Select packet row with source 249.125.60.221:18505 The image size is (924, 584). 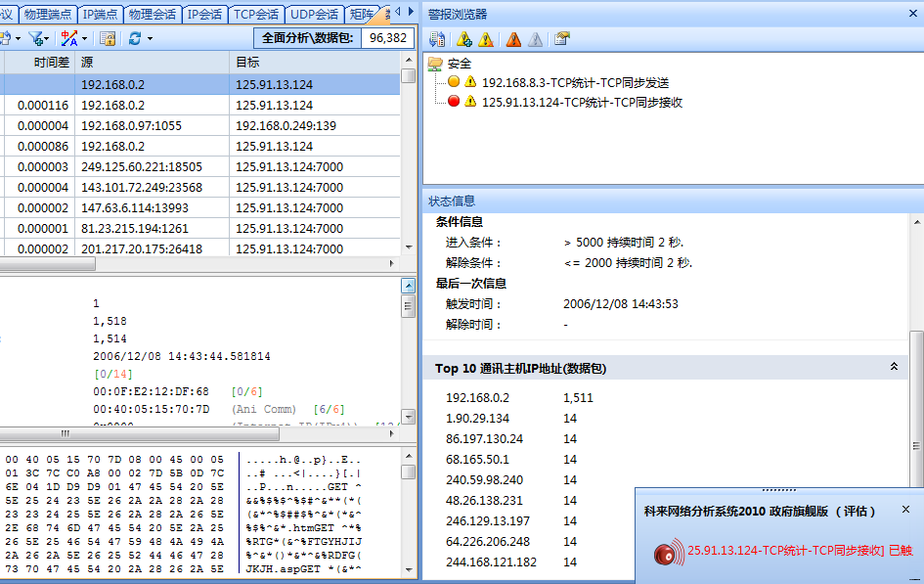click(200, 167)
